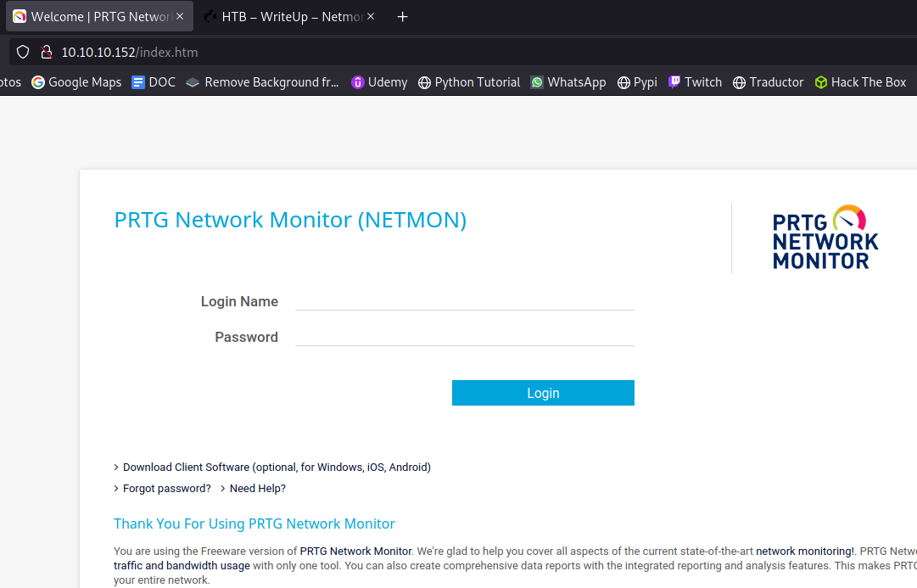
Task: Open the DOC bookmark
Action: pyautogui.click(x=154, y=82)
